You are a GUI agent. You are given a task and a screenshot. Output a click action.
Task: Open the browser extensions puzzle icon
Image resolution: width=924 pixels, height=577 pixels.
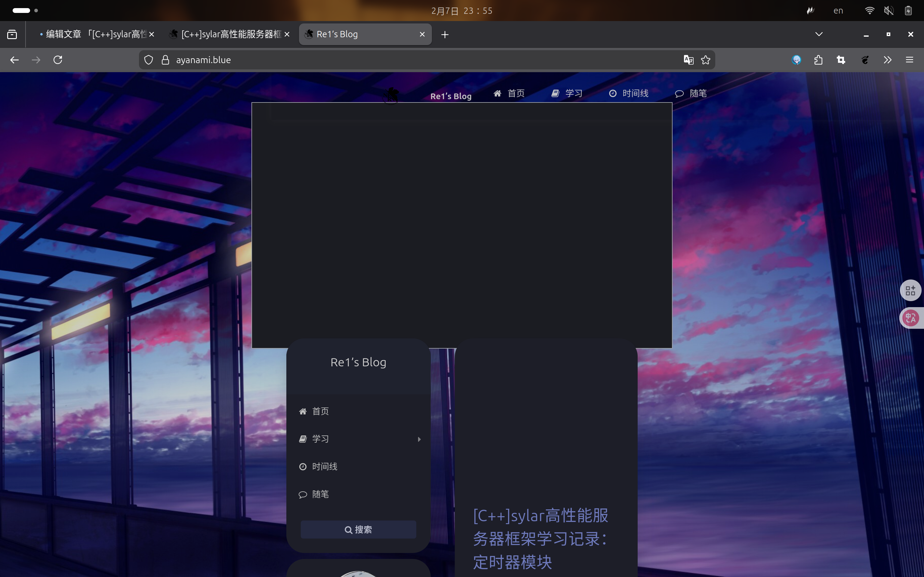tap(818, 60)
